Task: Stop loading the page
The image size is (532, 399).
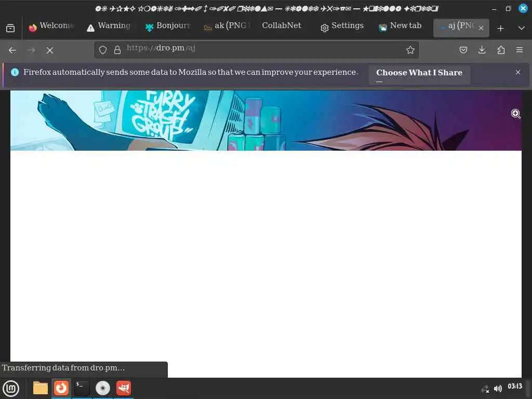Action: coord(50,50)
